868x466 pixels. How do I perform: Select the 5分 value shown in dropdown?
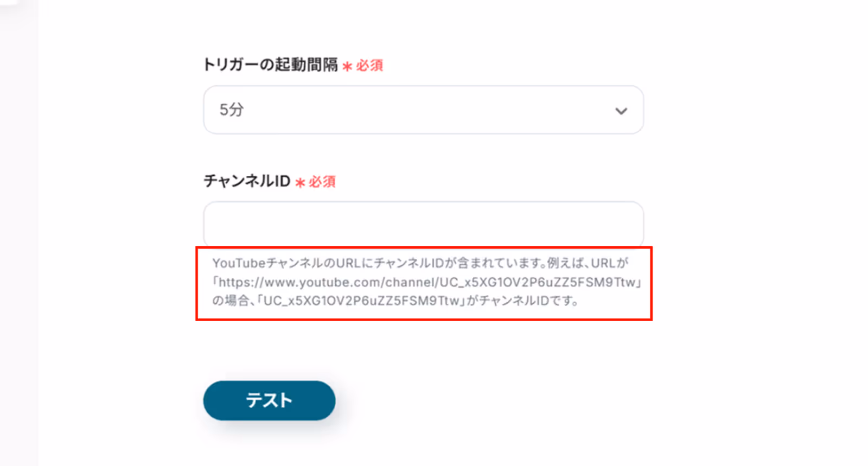(x=232, y=110)
